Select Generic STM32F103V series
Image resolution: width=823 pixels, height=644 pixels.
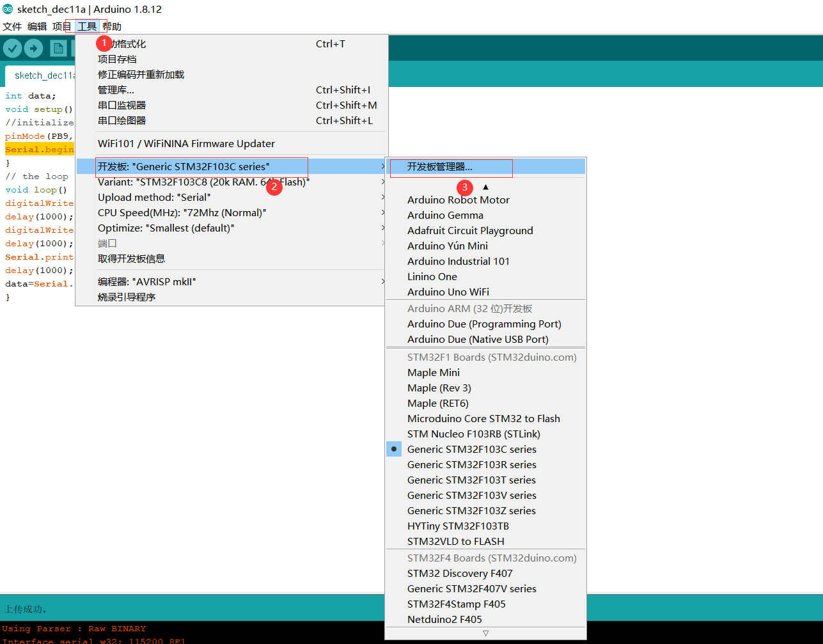pyautogui.click(x=486, y=495)
